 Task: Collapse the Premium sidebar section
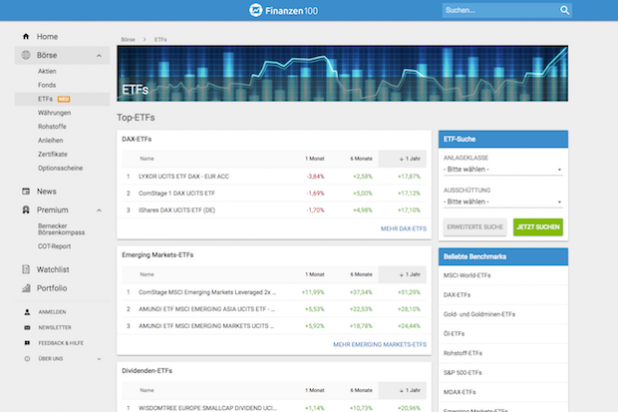[99, 210]
